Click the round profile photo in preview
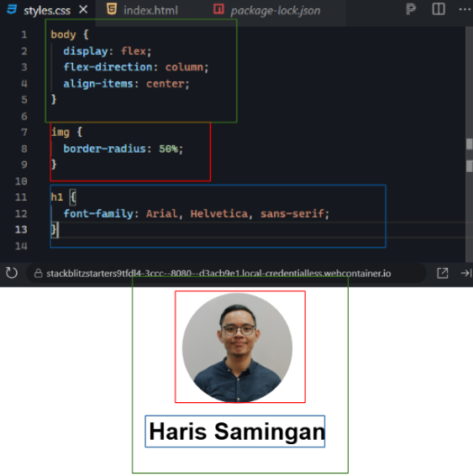The height and width of the screenshot is (476, 473). point(237,348)
